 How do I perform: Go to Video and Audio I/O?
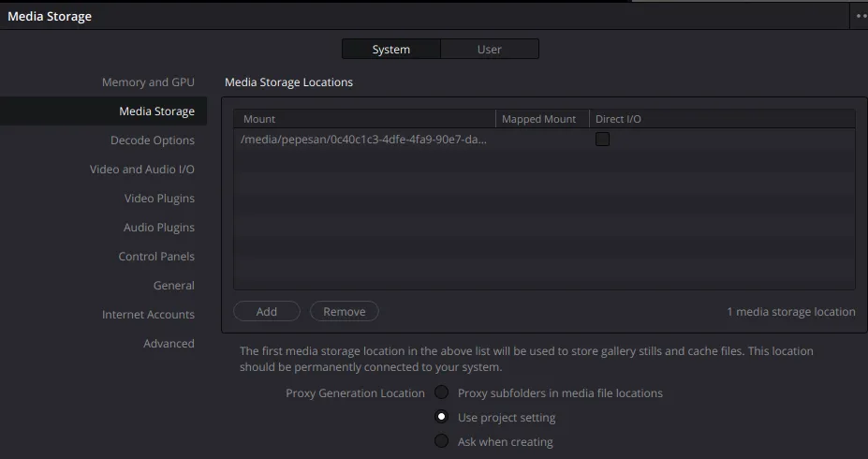click(x=142, y=170)
